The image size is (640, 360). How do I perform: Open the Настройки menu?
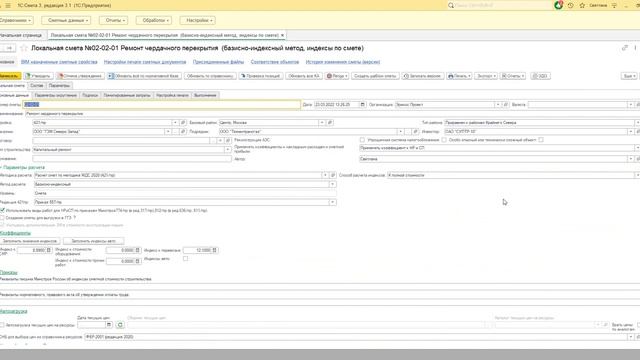click(x=198, y=20)
